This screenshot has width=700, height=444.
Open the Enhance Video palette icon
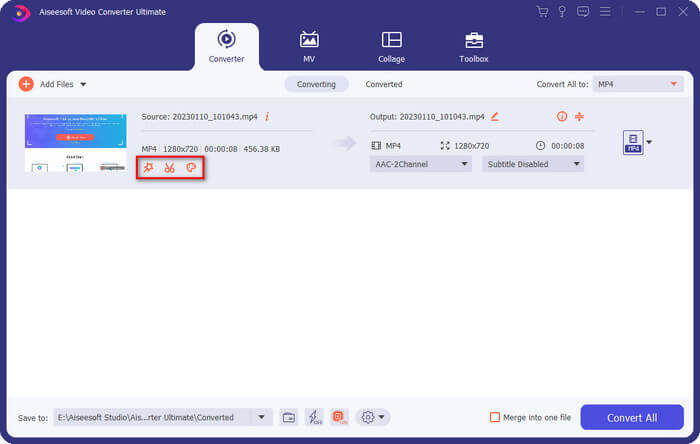[x=191, y=167]
